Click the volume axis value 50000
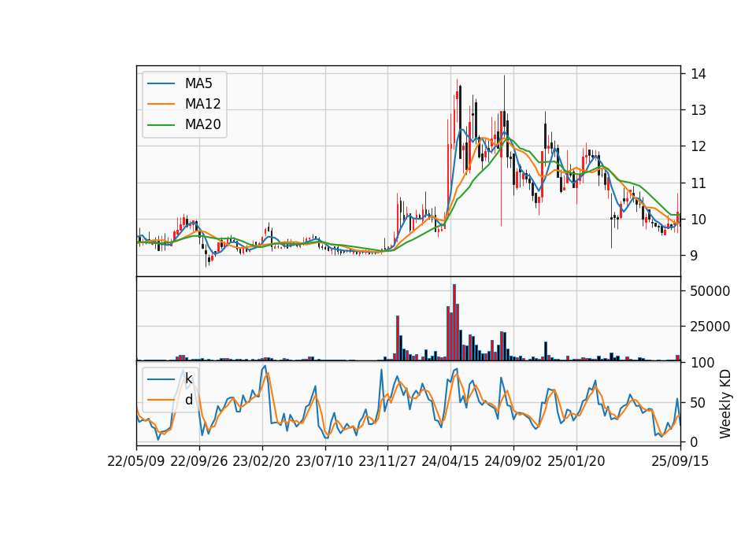This screenshot has height=543, width=756. point(710,291)
